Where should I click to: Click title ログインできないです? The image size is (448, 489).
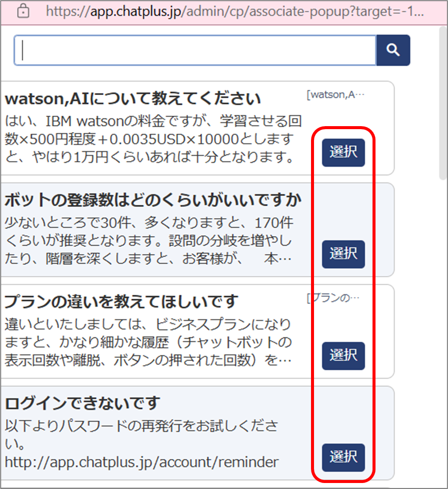point(82,403)
